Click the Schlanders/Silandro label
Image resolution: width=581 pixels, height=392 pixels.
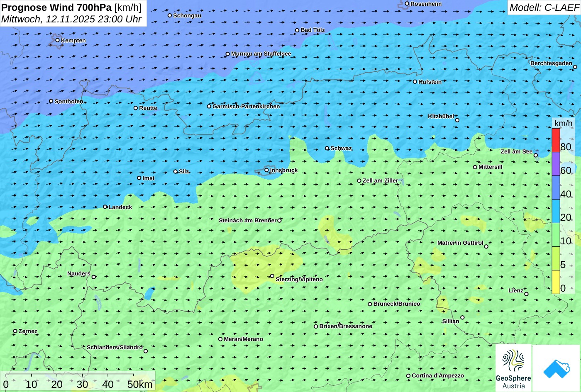[115, 347]
